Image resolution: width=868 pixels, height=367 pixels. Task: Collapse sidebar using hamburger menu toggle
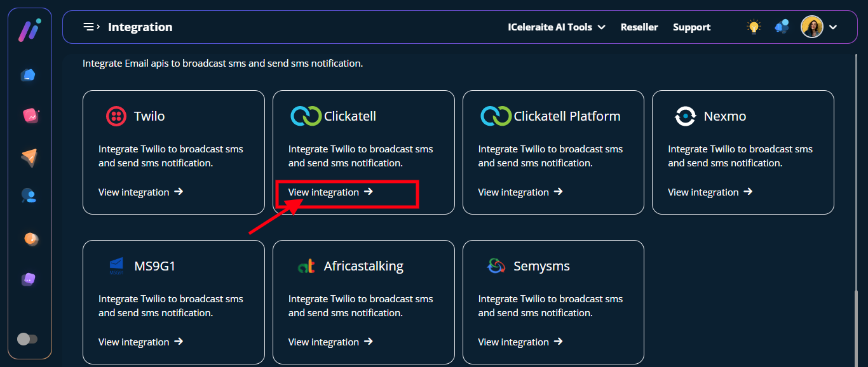91,27
